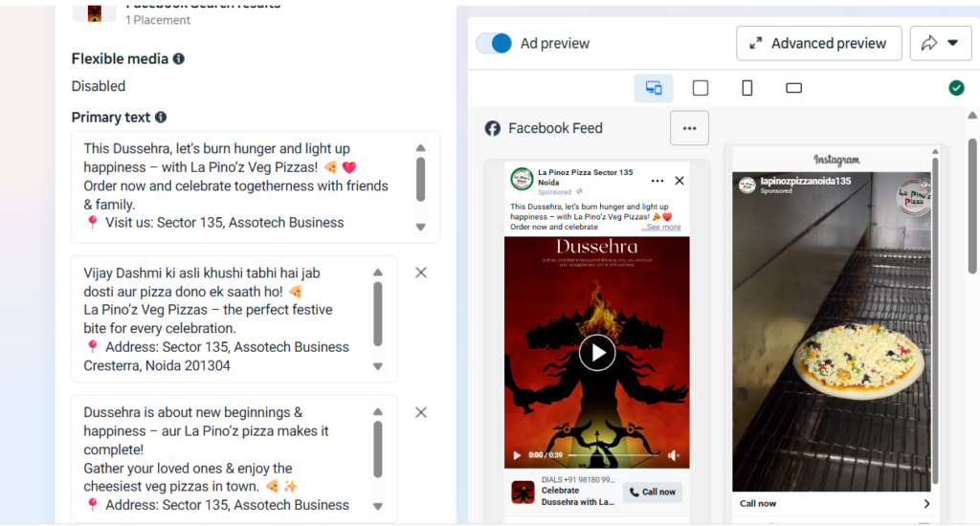The height and width of the screenshot is (526, 980).
Task: Click Call now button in Facebook ad
Action: [x=652, y=492]
